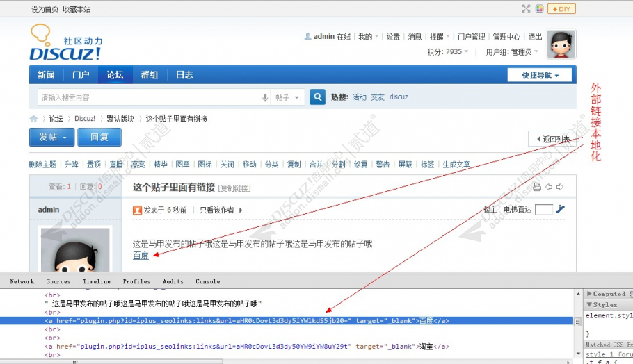This screenshot has height=364, width=633.
Task: Expand the 只看该作者 arrow
Action: tap(241, 210)
